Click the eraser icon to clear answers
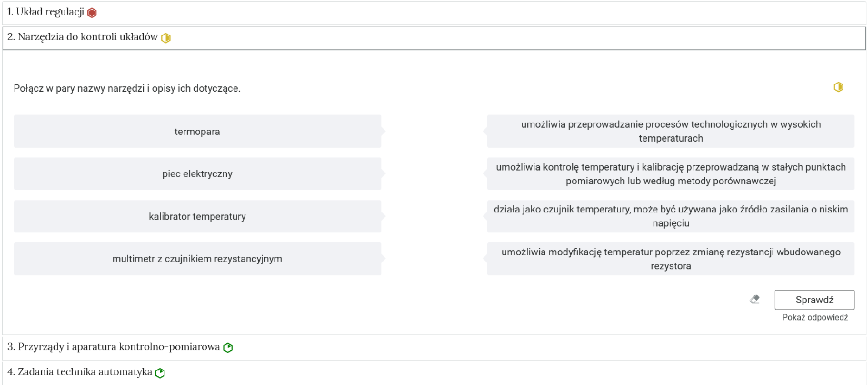Image resolution: width=868 pixels, height=385 pixels. pos(755,299)
